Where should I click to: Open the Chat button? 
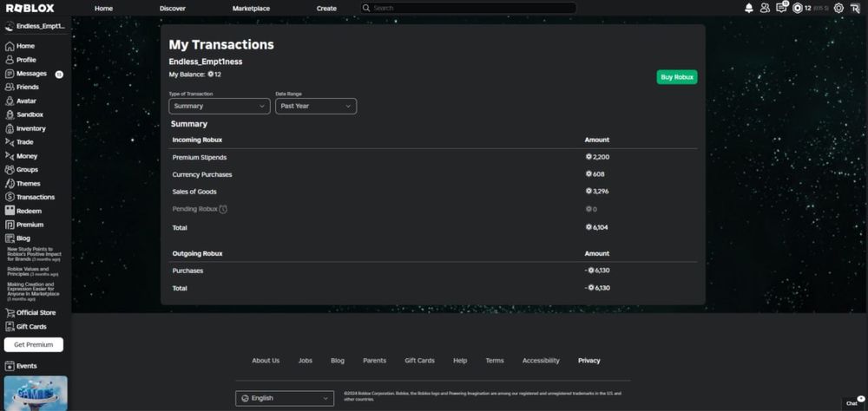coord(853,403)
